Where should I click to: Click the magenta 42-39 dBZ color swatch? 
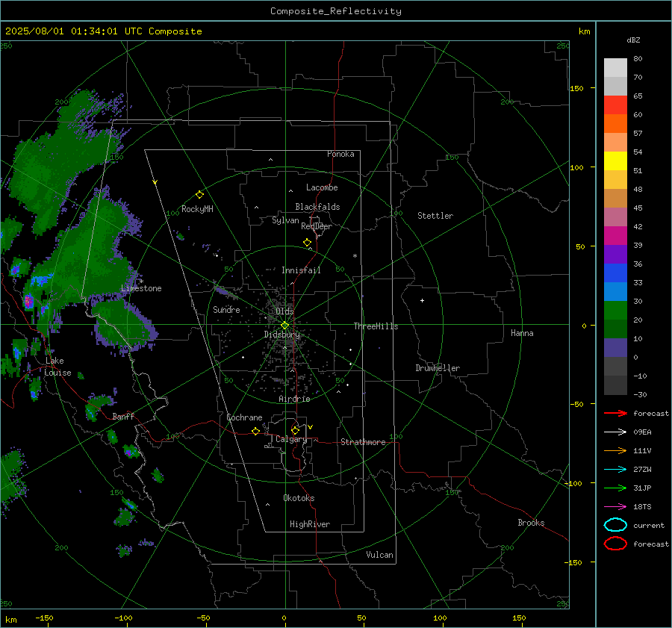pos(615,235)
